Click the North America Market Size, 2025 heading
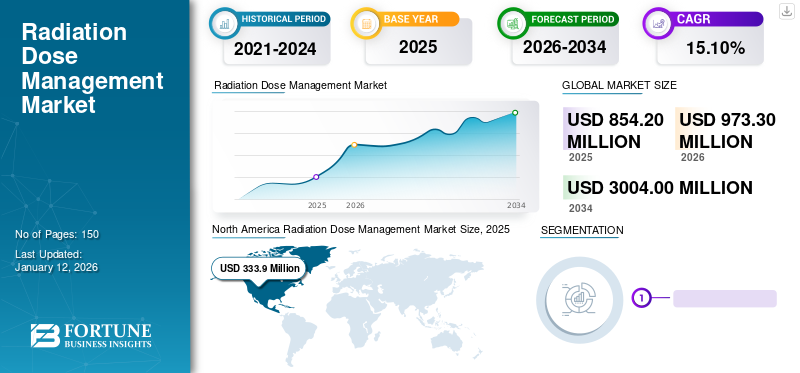This screenshot has height=373, width=800. 361,230
